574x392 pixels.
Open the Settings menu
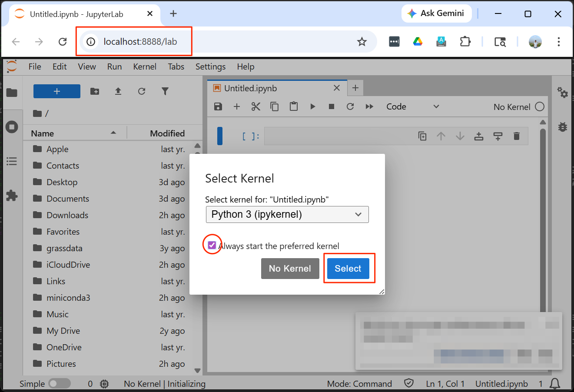(x=210, y=66)
